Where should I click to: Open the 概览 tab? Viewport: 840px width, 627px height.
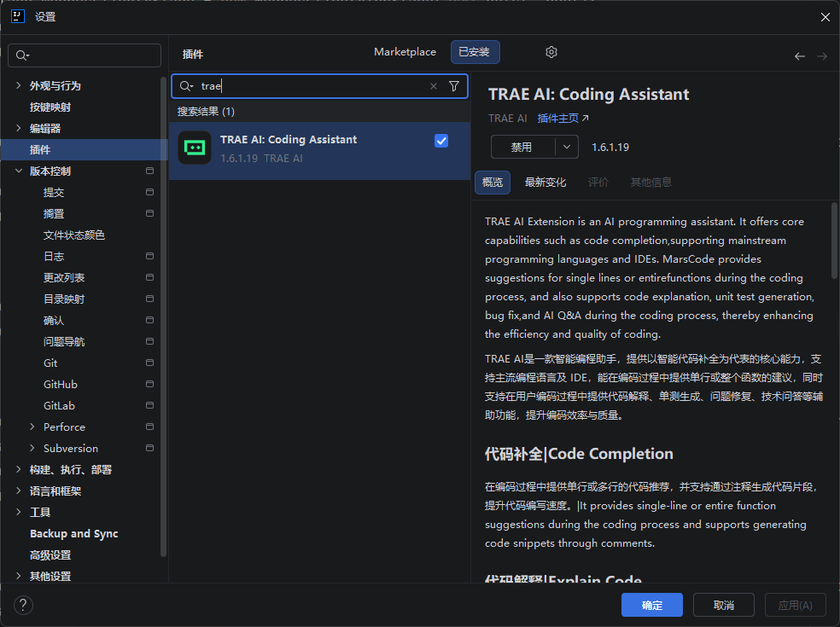[493, 183]
